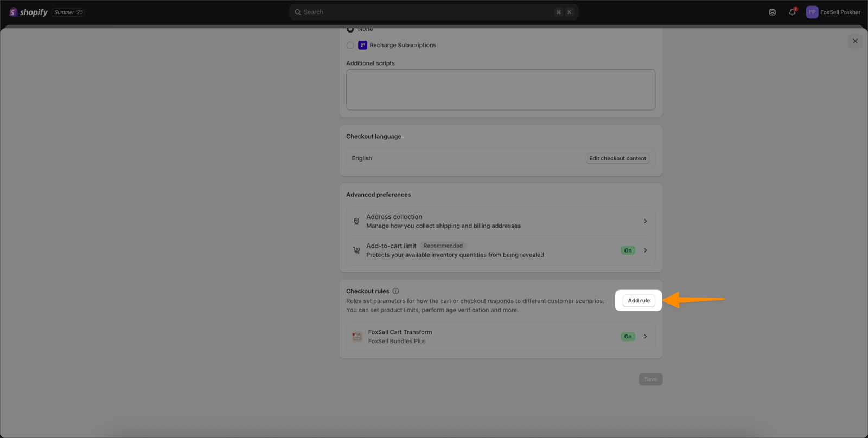This screenshot has height=438, width=868.
Task: Click the search magnifier icon
Action: tap(298, 12)
